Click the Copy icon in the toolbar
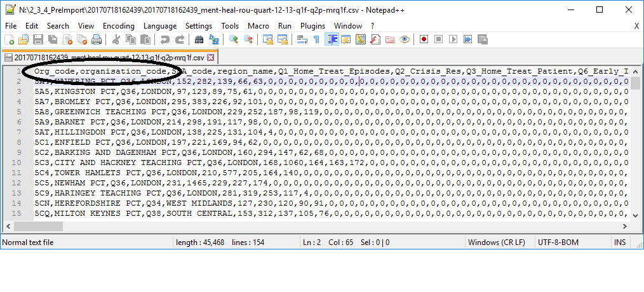Viewport: 644px width, 292px height. click(131, 39)
